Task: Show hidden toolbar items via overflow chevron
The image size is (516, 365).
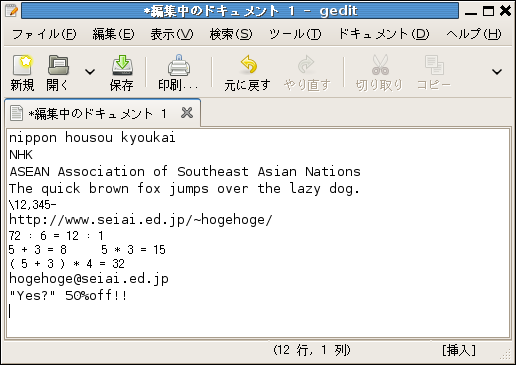Action: 497,72
